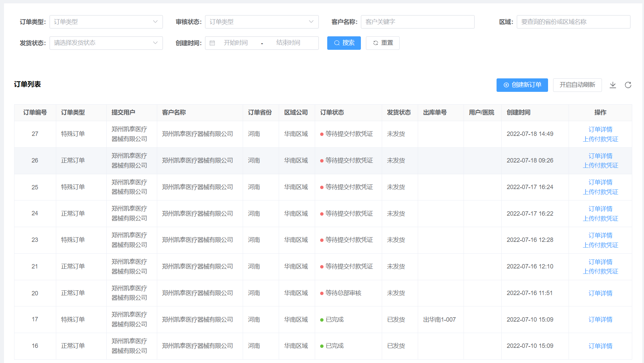
Task: Click the calendar icon in the 创建时间 field
Action: pyautogui.click(x=212, y=43)
